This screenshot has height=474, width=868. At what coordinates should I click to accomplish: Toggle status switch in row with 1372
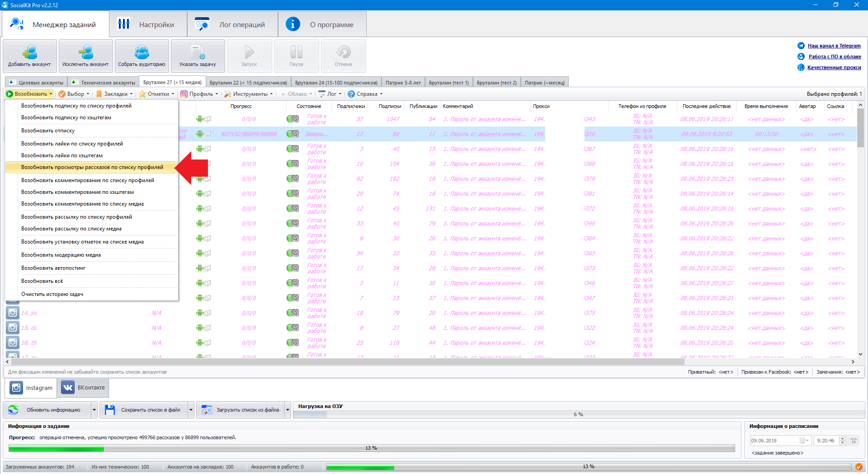293,208
